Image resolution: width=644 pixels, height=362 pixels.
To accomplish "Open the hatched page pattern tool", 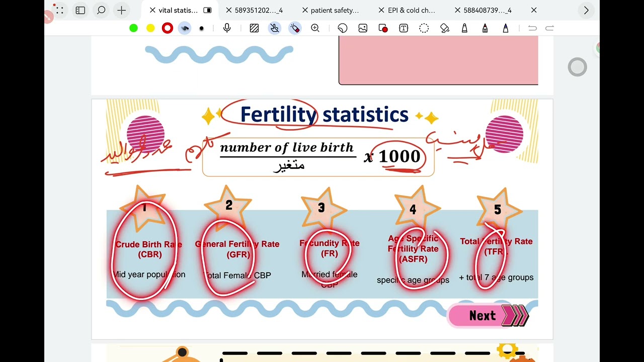I will click(x=254, y=28).
